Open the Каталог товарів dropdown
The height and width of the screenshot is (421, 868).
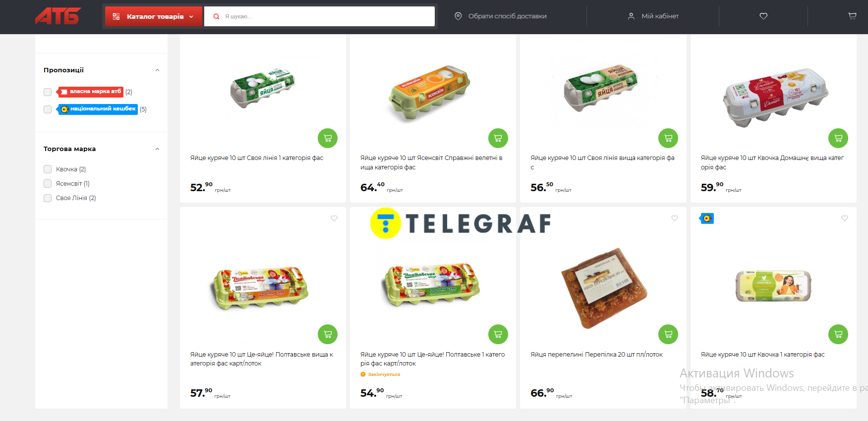coord(154,16)
